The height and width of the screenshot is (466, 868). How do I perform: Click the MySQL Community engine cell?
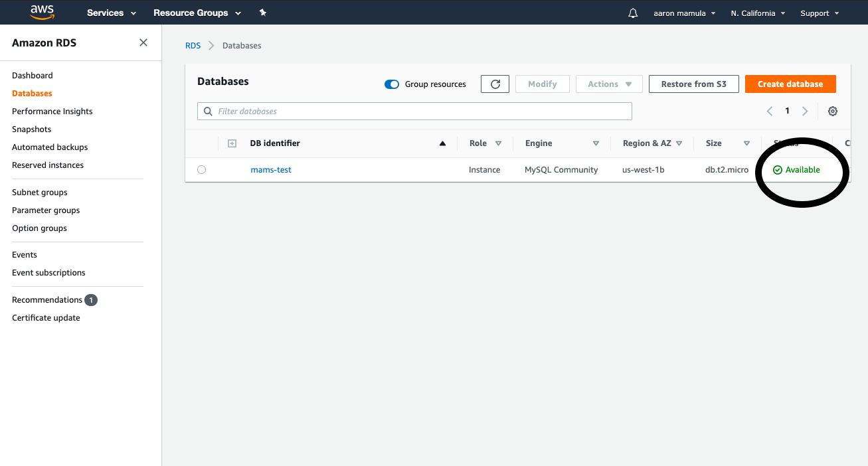(561, 170)
